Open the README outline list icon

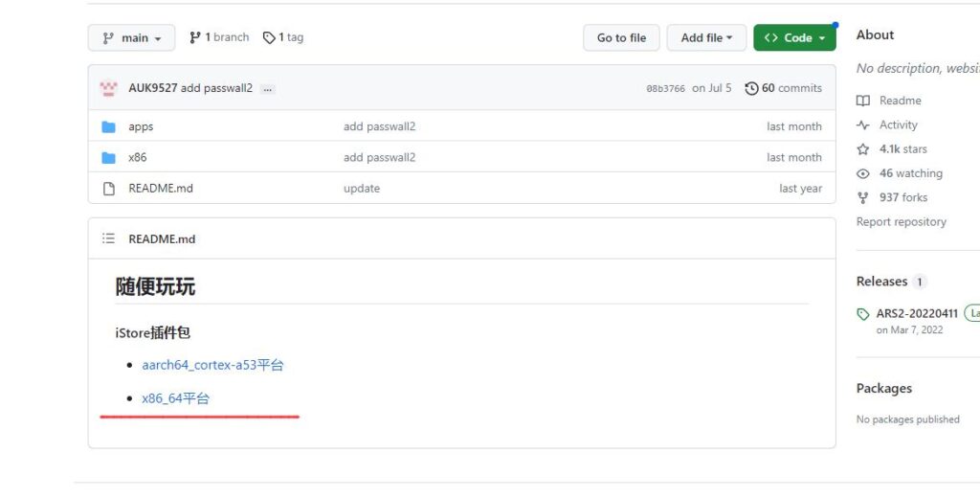coord(108,238)
